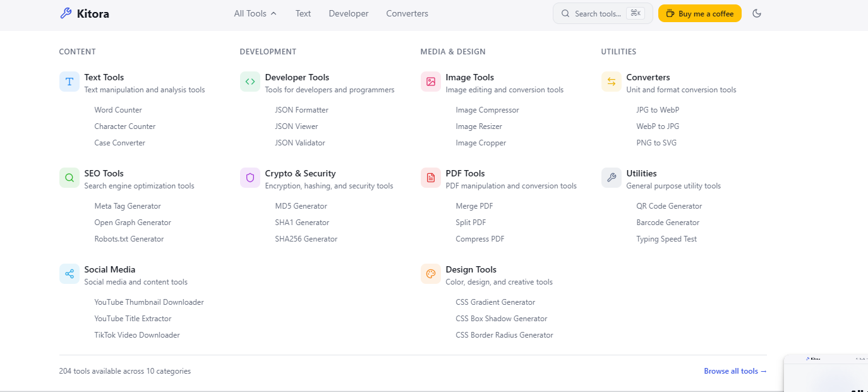This screenshot has height=392, width=868.
Task: Click the ⌘K shortcut badge
Action: pos(636,13)
